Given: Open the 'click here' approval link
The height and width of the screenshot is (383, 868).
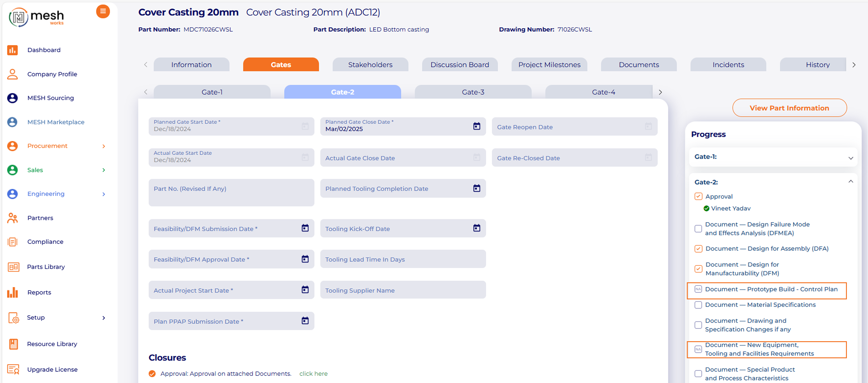Looking at the screenshot, I should click(313, 374).
